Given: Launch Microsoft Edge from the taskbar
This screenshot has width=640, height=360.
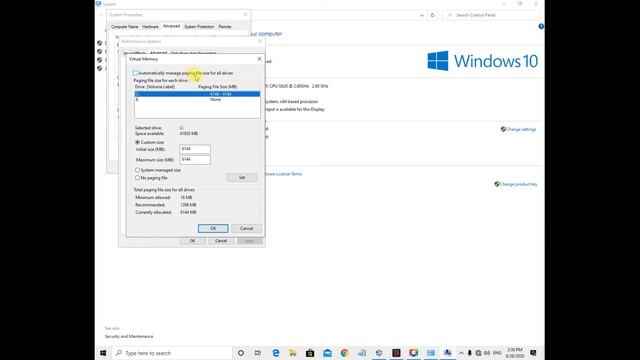Looking at the screenshot, I should coord(276,353).
